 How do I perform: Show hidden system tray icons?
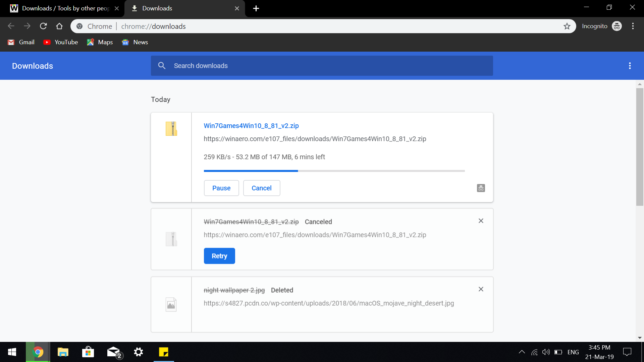522,352
